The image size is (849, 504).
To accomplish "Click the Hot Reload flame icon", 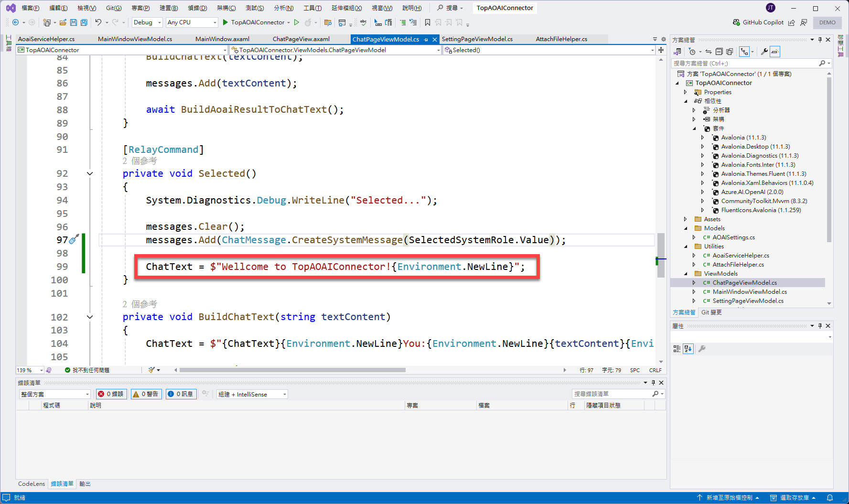I will [308, 22].
